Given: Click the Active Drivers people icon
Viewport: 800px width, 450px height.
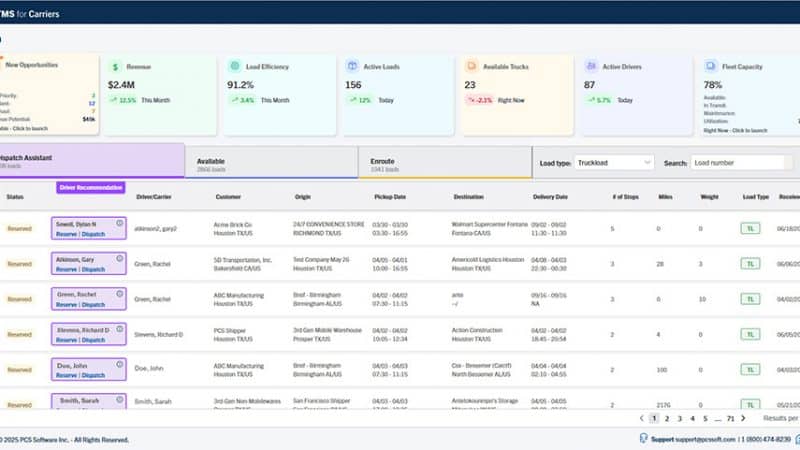Looking at the screenshot, I should 591,66.
